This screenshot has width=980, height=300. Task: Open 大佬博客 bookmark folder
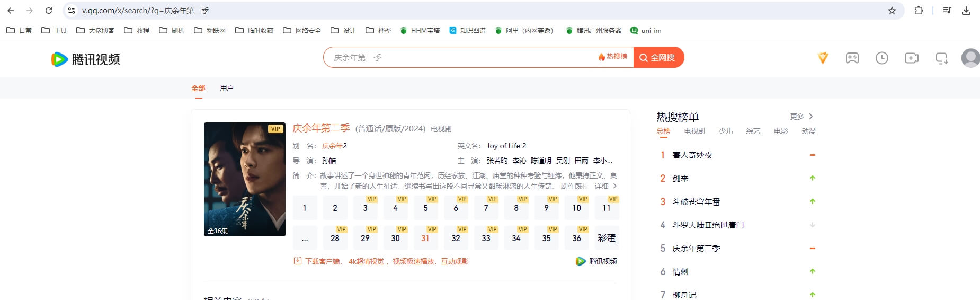tap(95, 30)
